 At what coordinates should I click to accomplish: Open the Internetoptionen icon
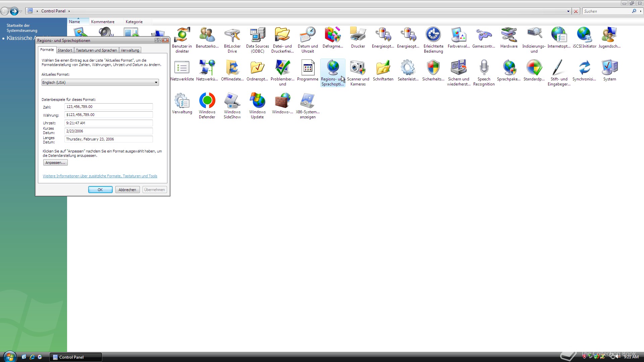coord(559,38)
